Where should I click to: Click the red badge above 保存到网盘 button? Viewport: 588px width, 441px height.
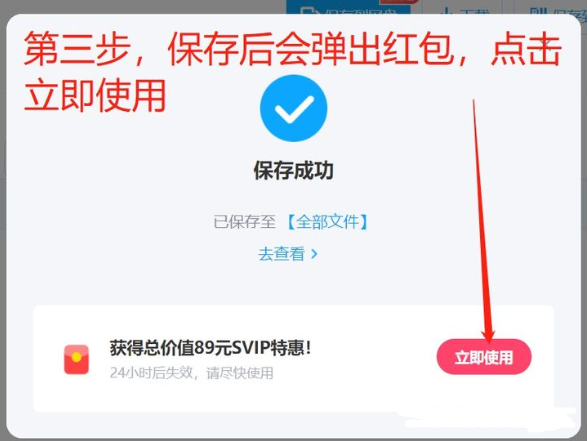(x=399, y=2)
